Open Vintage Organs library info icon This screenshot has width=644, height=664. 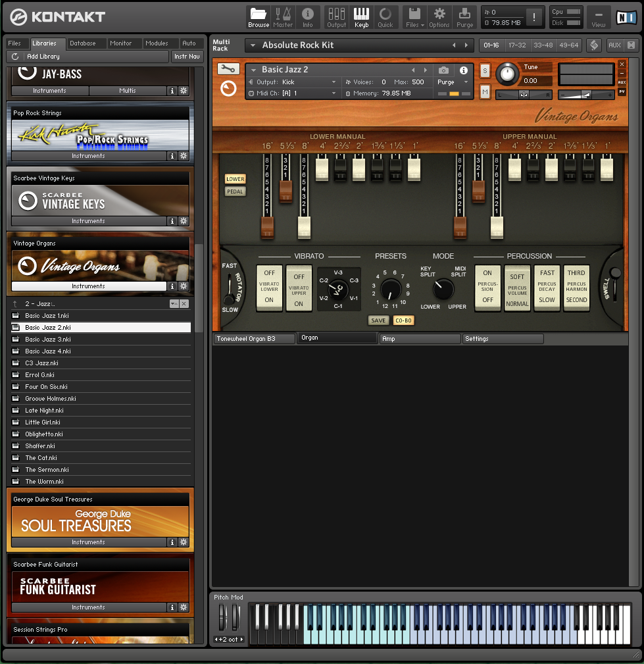[172, 286]
